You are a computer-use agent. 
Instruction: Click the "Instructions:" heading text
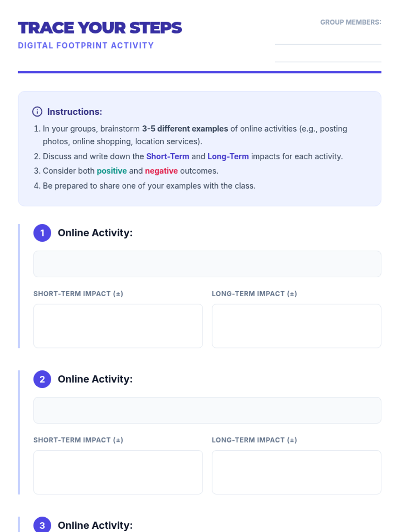point(74,112)
